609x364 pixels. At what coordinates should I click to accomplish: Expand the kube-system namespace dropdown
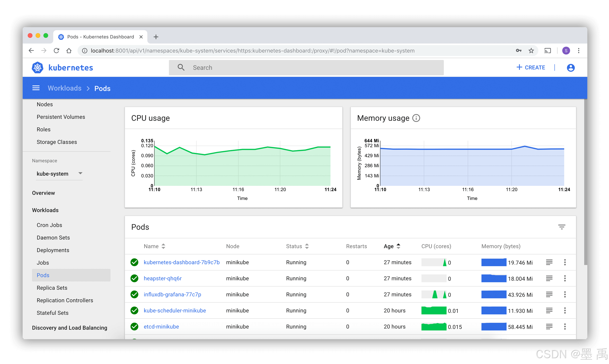(59, 174)
